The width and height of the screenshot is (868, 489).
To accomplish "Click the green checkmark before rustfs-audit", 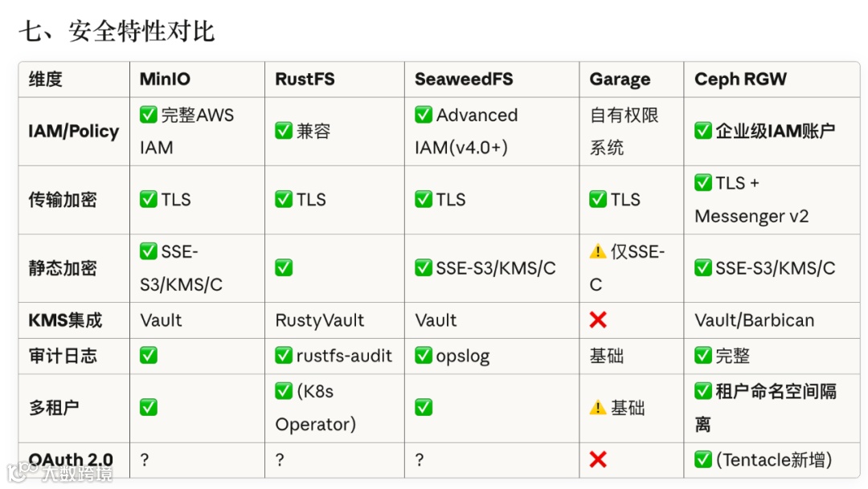I will click(284, 355).
